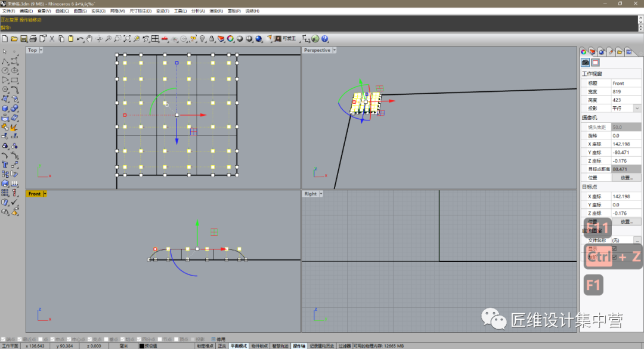Toggle 正交 ortho in status bar
This screenshot has width=644, height=349.
(x=222, y=346)
